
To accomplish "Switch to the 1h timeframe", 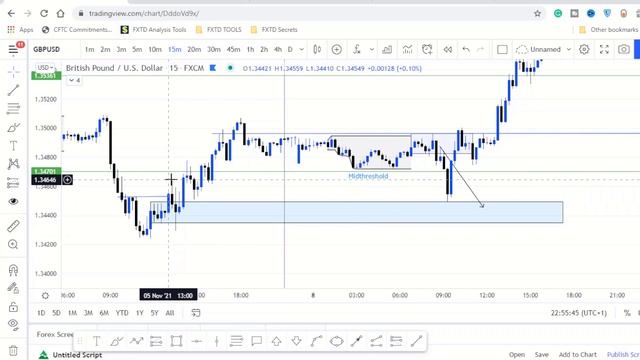I will (x=250, y=49).
